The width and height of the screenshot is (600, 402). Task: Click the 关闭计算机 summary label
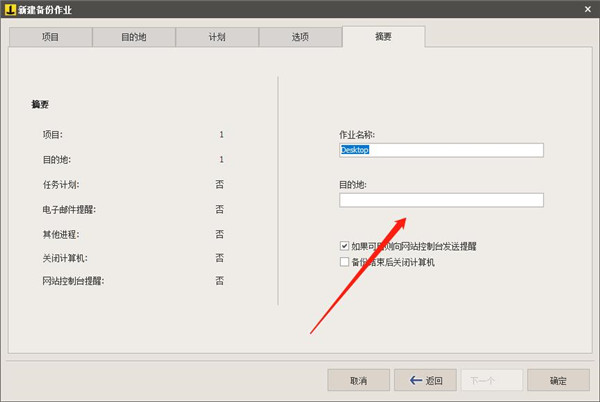pos(65,258)
